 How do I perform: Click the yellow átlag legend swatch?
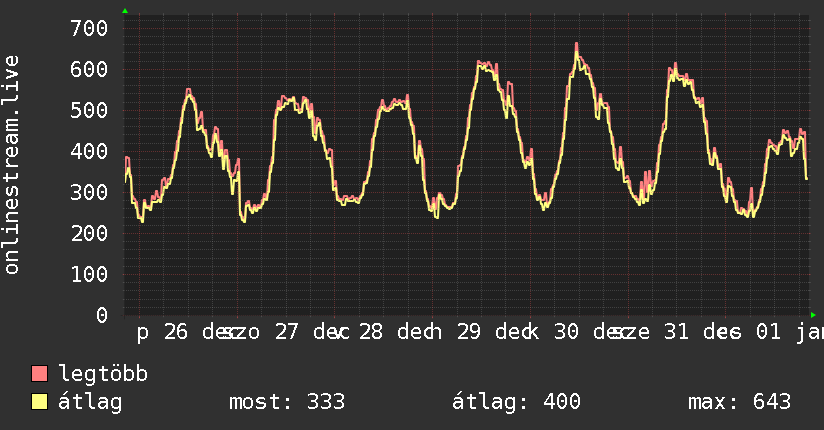[39, 402]
